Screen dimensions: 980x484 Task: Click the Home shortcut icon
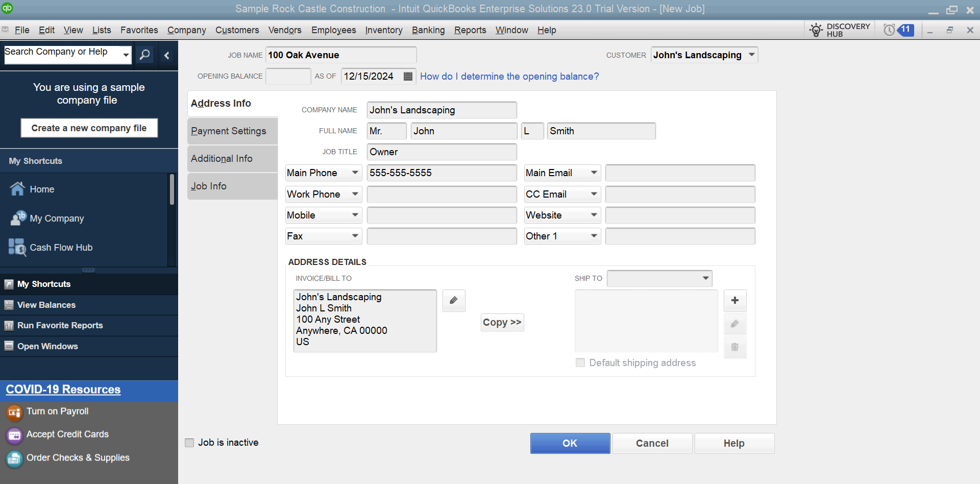[17, 189]
